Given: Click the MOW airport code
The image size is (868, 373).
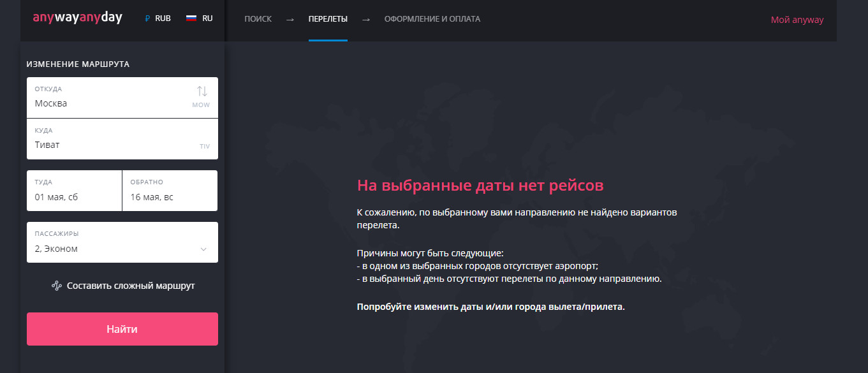Looking at the screenshot, I should point(201,105).
